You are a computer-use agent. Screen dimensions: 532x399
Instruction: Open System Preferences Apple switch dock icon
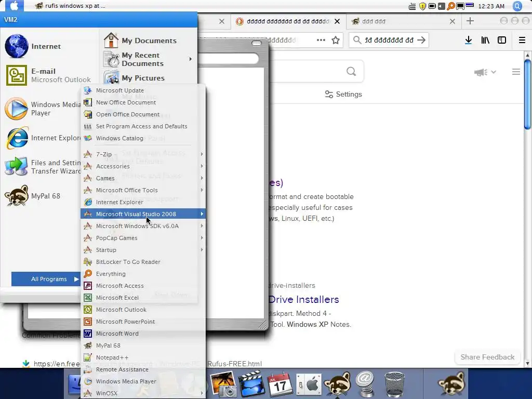pos(308,384)
